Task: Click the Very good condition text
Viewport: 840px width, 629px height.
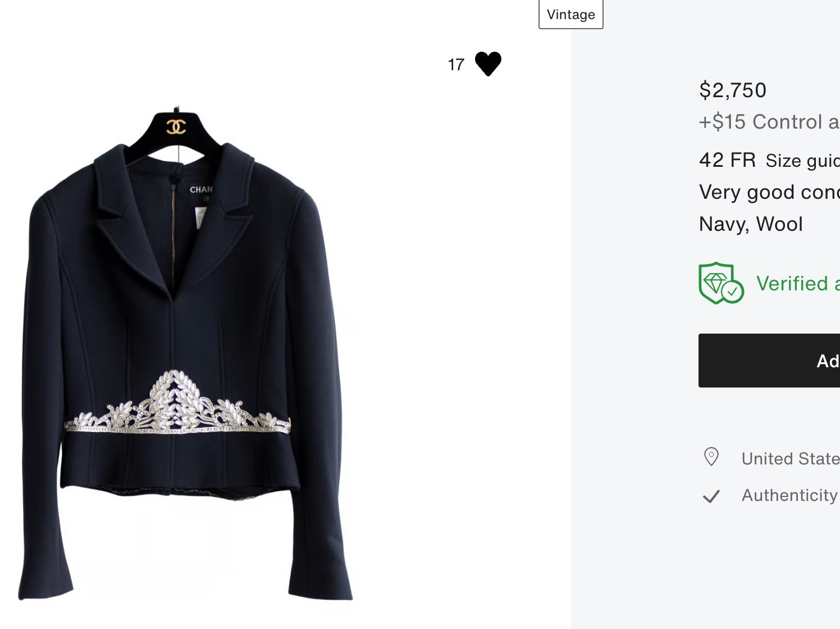Action: pos(769,192)
